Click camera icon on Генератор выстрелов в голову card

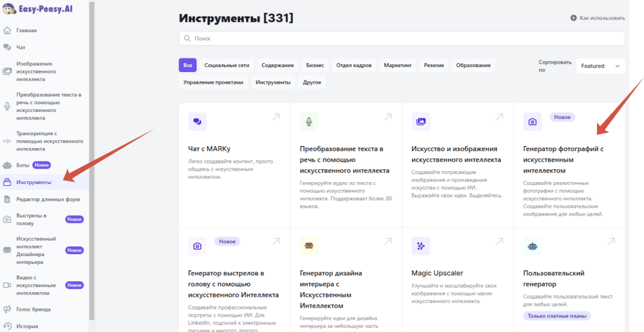(x=197, y=246)
